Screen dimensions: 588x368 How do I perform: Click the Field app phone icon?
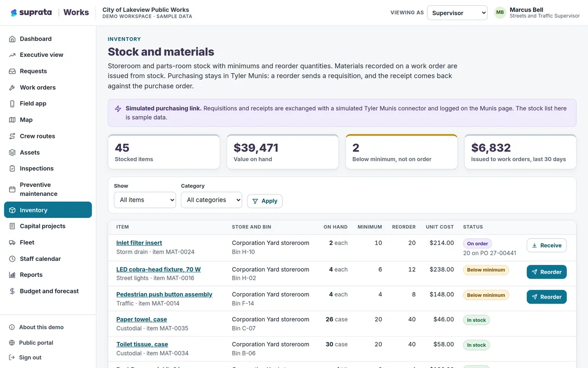[12, 104]
